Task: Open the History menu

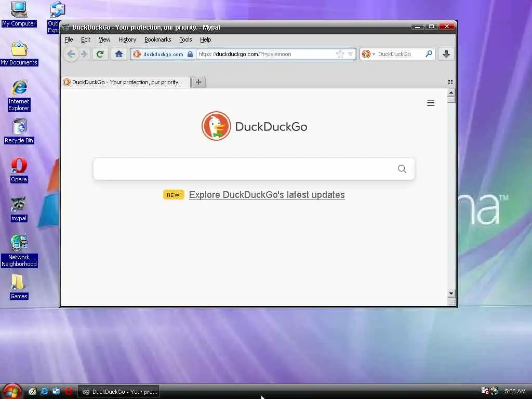Action: point(127,39)
